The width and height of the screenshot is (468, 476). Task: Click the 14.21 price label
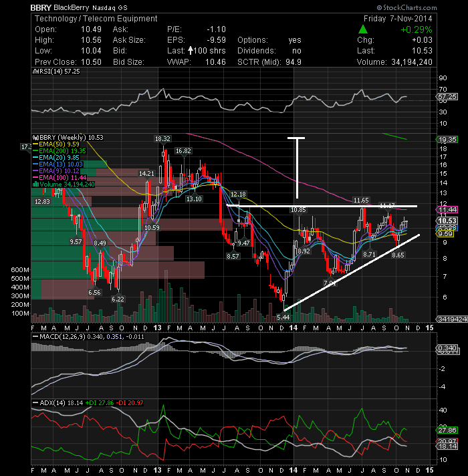click(146, 173)
